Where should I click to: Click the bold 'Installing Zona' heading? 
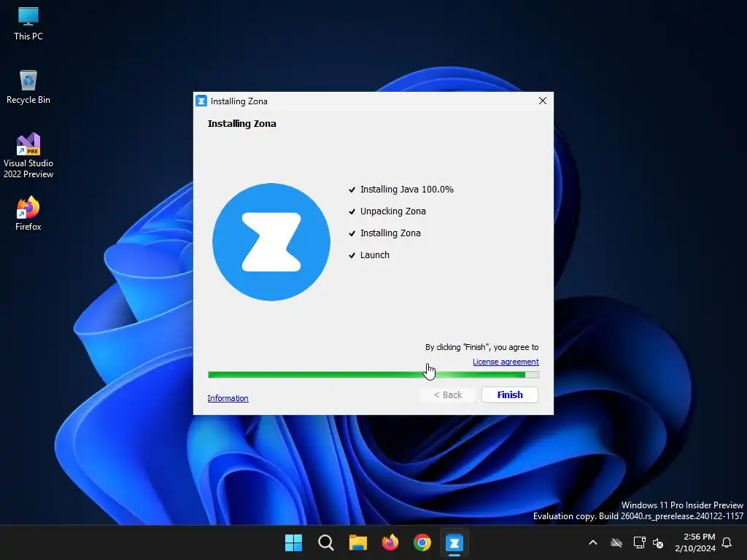pyautogui.click(x=241, y=124)
